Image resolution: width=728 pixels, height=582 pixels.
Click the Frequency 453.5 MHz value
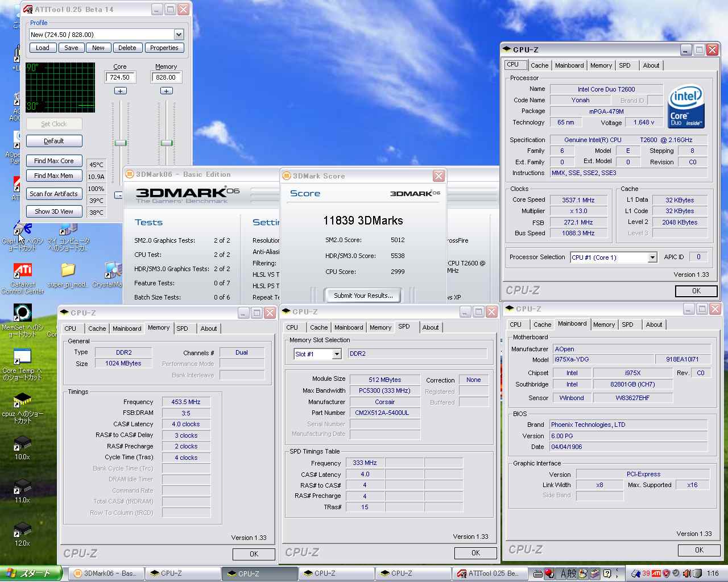click(x=186, y=402)
